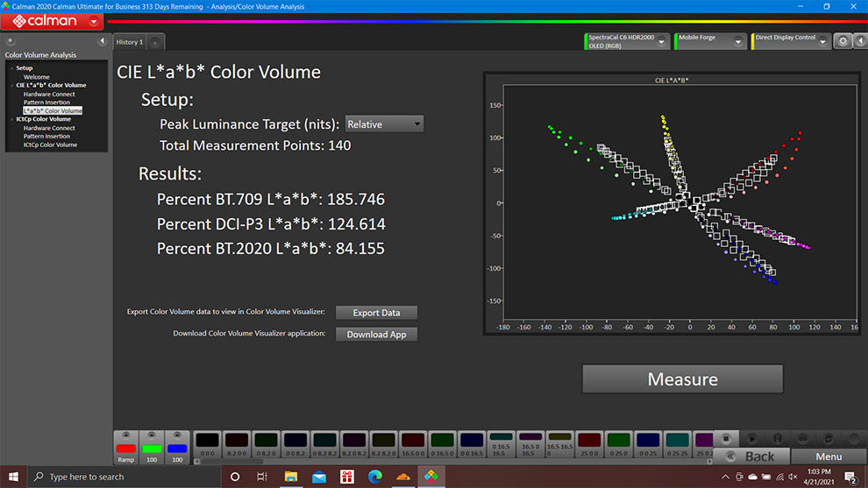The image size is (868, 488).
Task: Click the muted volume icon in tray
Action: (x=793, y=477)
